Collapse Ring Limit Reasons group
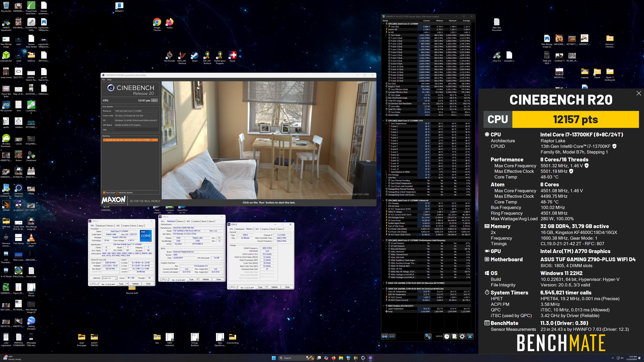Image resolution: width=644 pixels, height=362 pixels. [x=386, y=249]
